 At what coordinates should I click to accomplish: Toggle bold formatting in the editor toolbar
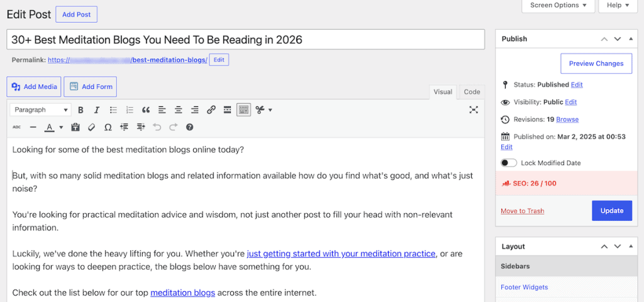tap(81, 109)
